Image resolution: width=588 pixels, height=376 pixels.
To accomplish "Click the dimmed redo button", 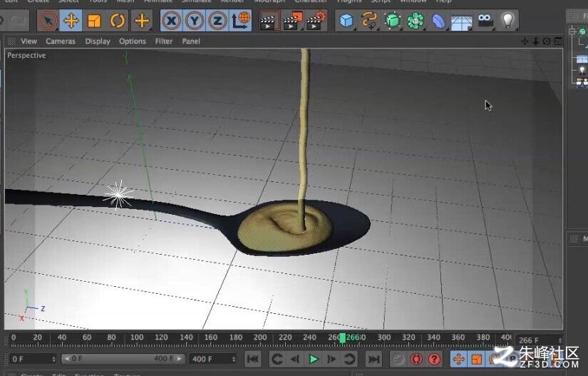I will click(x=17, y=21).
